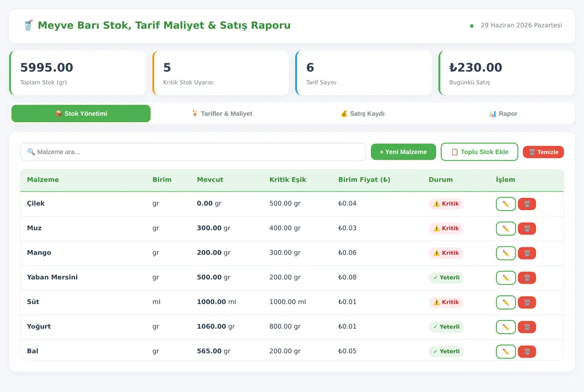Open the Mango row pencil edit icon

click(506, 253)
